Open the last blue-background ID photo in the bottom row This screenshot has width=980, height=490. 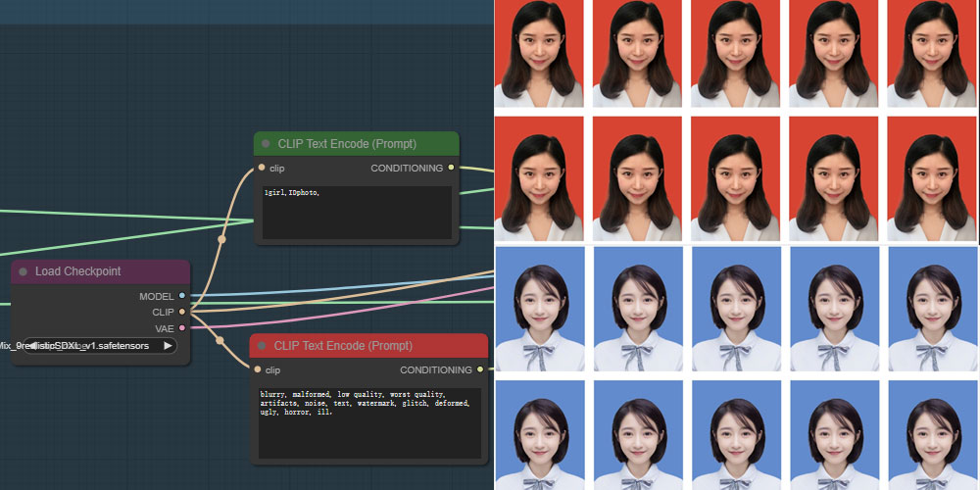[933, 435]
